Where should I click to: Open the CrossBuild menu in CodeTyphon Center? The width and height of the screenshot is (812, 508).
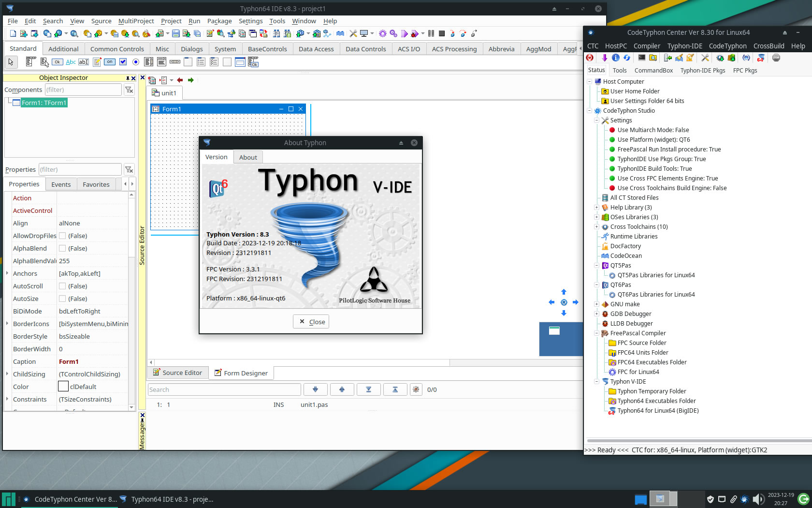click(x=768, y=46)
